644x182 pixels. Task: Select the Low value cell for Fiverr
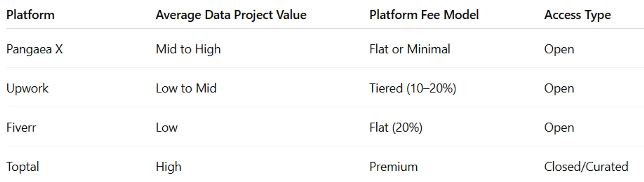coord(167,127)
